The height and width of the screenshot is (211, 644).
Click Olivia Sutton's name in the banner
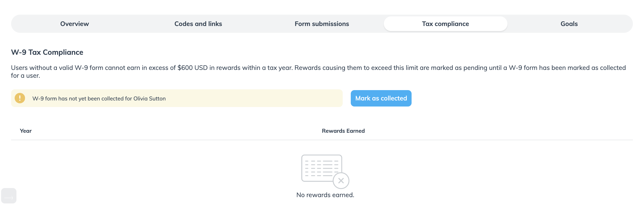tap(149, 98)
